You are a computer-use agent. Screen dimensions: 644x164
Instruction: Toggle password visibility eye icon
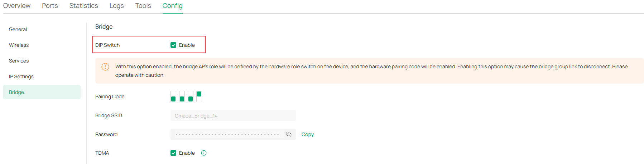coord(288,134)
